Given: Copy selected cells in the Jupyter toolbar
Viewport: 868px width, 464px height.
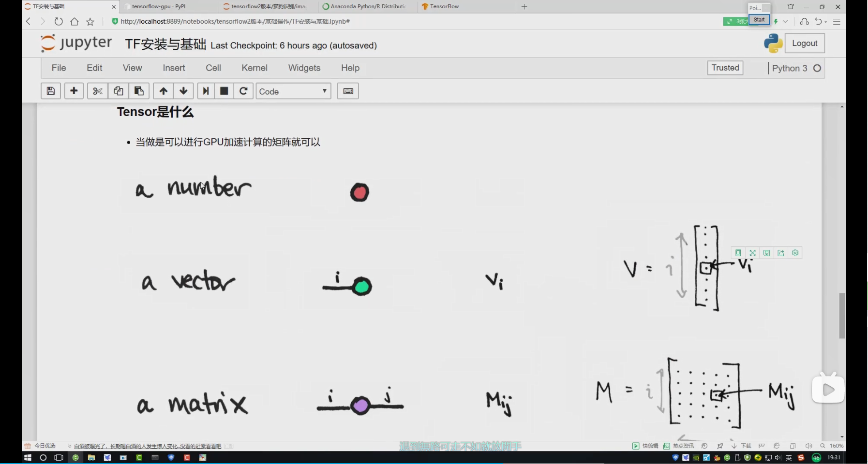Looking at the screenshot, I should coord(118,91).
